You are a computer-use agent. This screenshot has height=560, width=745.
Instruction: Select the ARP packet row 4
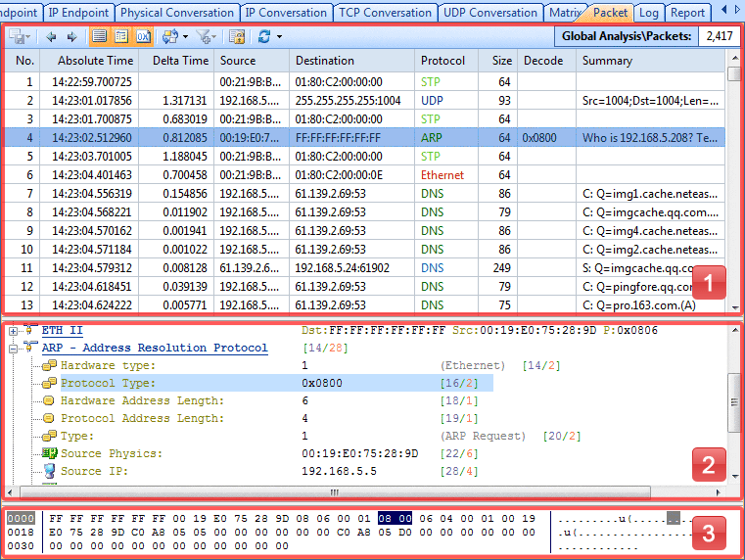365,138
